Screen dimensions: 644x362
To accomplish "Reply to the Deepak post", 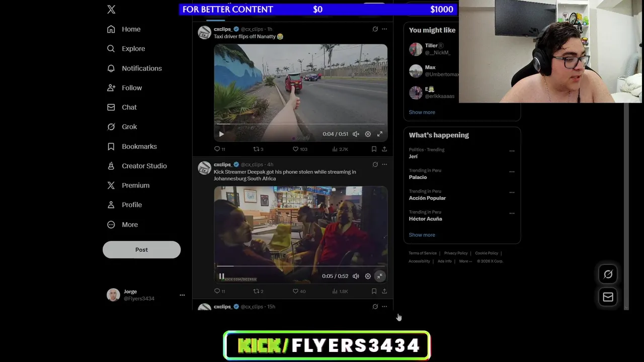I will [x=220, y=291].
